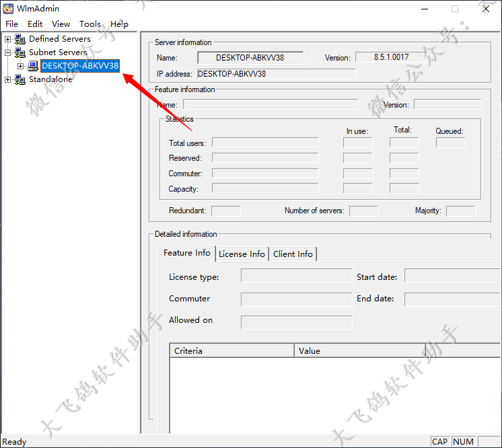
Task: Expand the DESKTOP-ABKVV38 server node
Action: (20, 66)
